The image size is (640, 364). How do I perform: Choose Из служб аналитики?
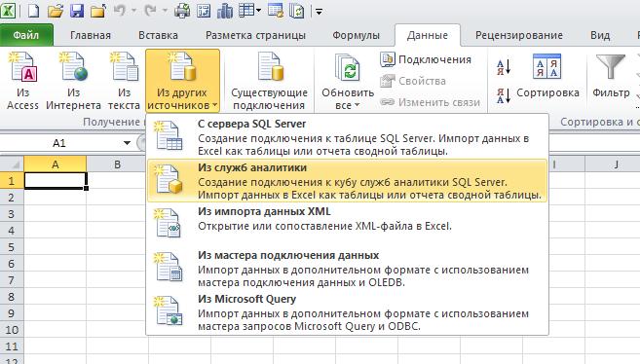pyautogui.click(x=347, y=181)
